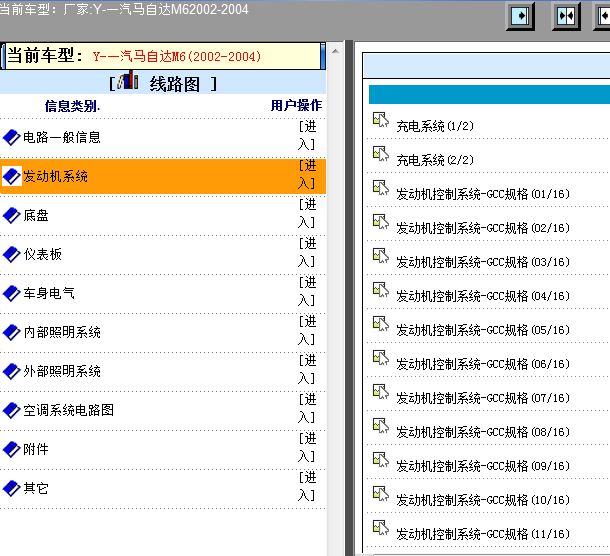Select the 内部照明系统 category
Image resolution: width=610 pixels, height=556 pixels.
(62, 332)
